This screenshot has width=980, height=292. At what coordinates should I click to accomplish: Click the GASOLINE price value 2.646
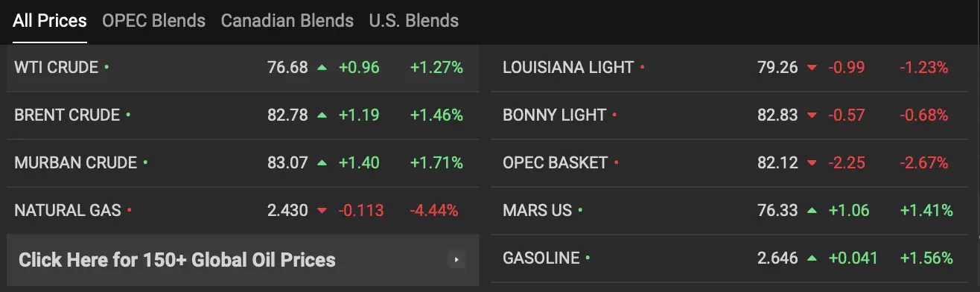click(x=777, y=258)
